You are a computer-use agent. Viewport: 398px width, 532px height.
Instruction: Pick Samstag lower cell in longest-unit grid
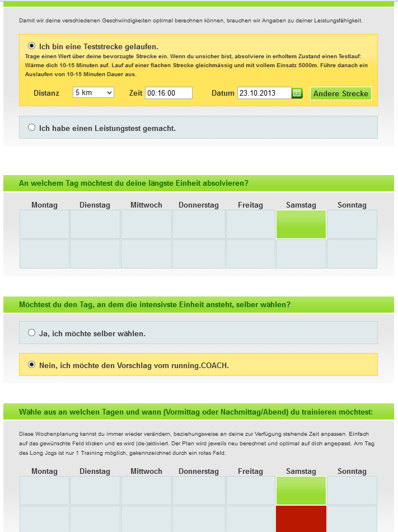click(x=301, y=254)
